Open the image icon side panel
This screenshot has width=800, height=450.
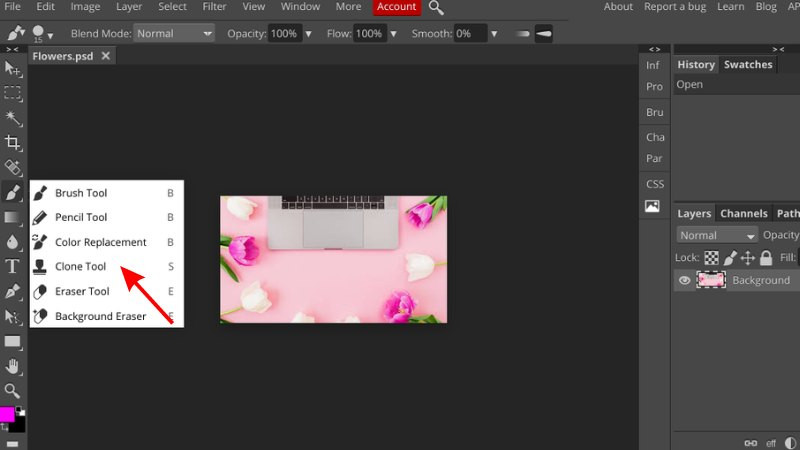[x=653, y=207]
